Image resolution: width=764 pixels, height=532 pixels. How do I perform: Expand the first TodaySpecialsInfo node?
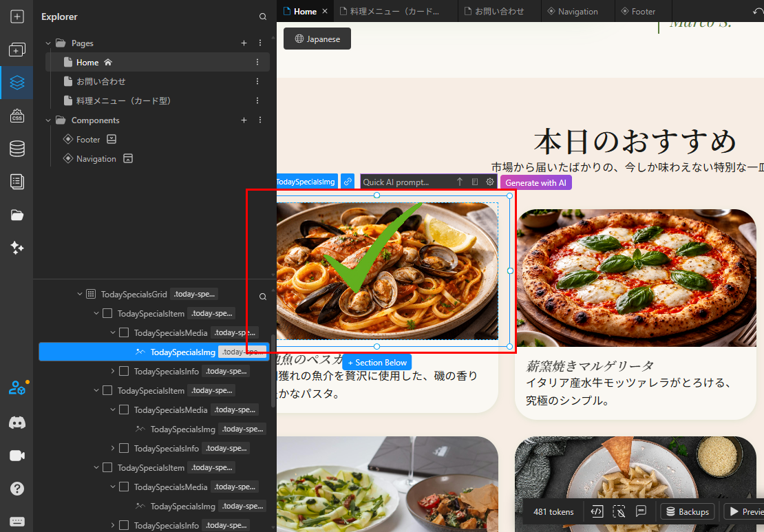(113, 372)
